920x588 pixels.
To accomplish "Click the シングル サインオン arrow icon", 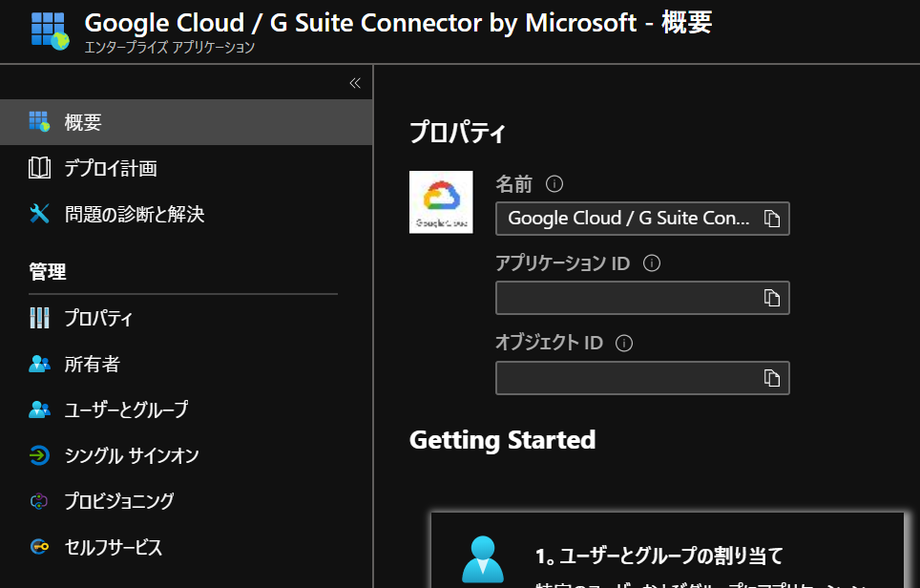I will 39,456.
